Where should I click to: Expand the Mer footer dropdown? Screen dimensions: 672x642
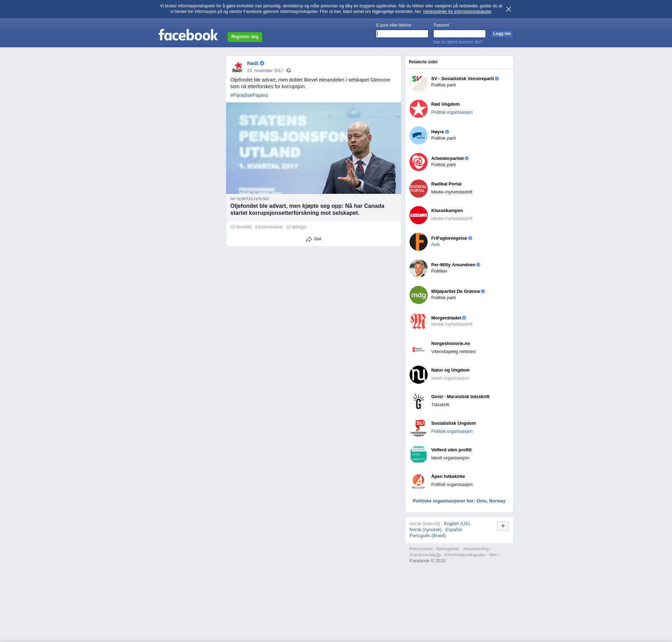[494, 555]
